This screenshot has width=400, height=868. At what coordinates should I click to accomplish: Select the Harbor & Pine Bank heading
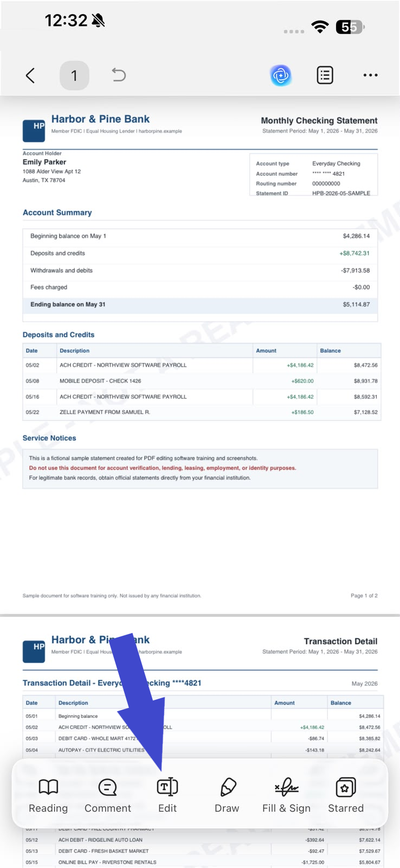[x=100, y=119]
